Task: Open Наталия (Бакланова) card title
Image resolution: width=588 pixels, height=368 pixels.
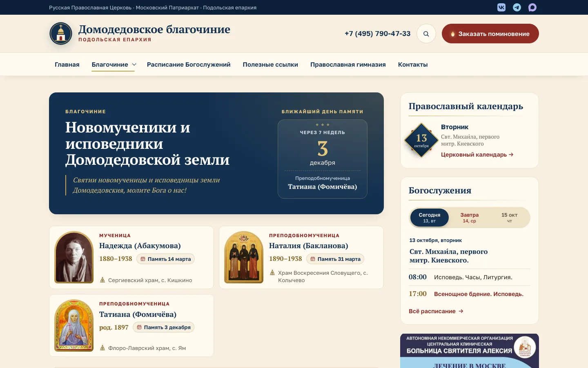Action: pyautogui.click(x=309, y=246)
